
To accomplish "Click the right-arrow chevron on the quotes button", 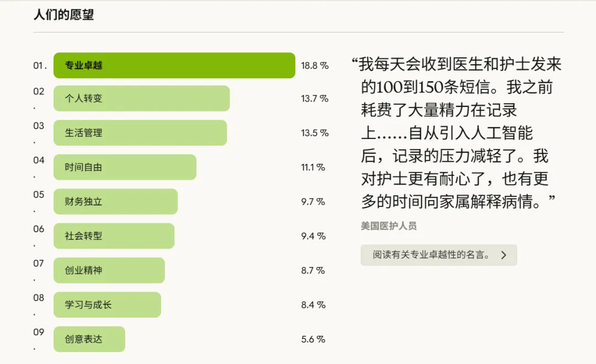I will (503, 255).
